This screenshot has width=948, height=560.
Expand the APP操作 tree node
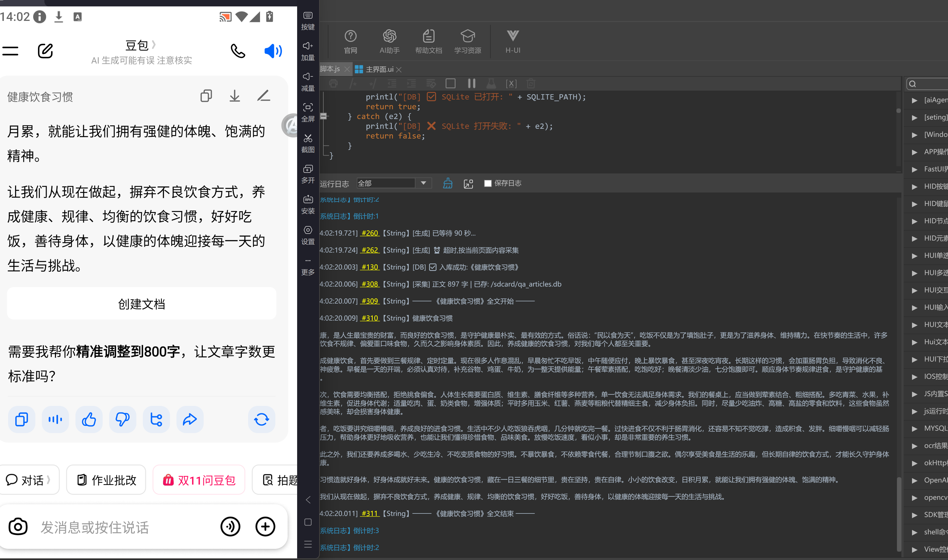915,152
